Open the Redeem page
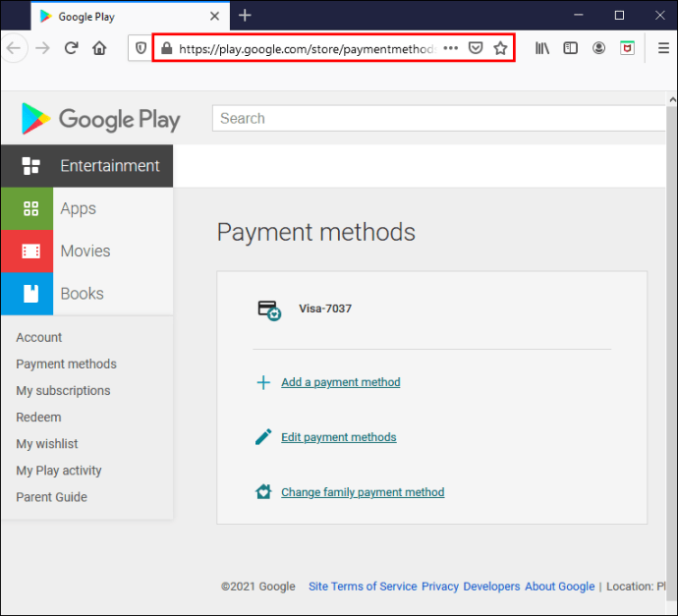 pyautogui.click(x=38, y=418)
